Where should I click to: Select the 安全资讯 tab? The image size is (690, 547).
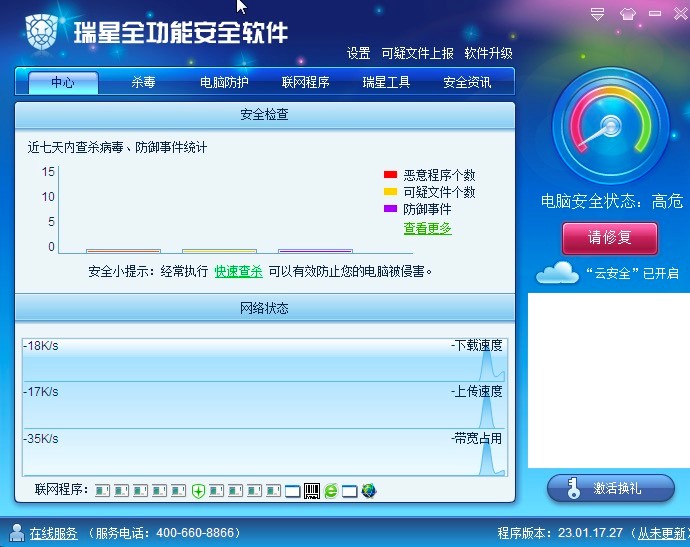[467, 82]
